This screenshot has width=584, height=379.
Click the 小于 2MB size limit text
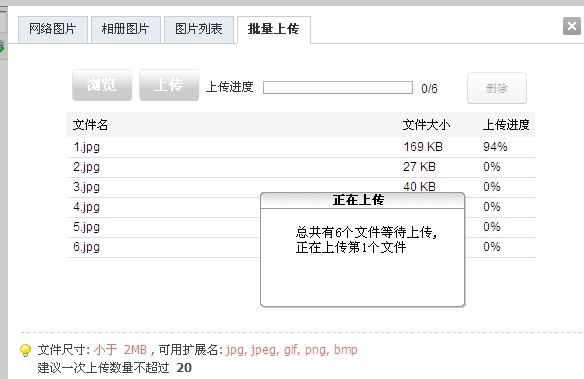[120, 350]
